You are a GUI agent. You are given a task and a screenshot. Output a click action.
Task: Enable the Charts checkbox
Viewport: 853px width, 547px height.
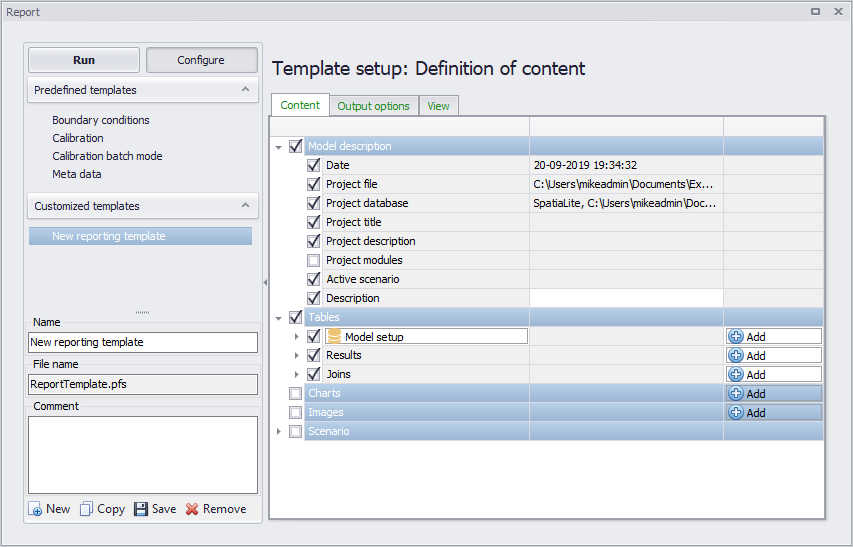[x=295, y=393]
